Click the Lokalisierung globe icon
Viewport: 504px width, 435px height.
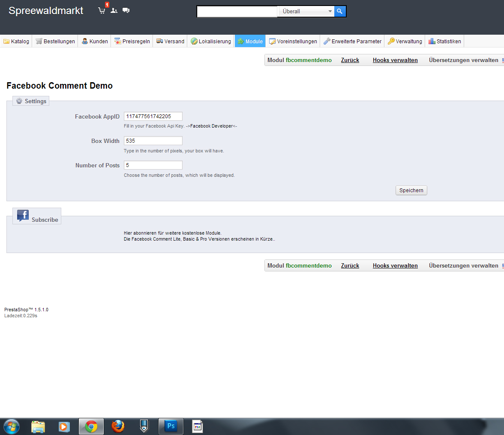[194, 41]
